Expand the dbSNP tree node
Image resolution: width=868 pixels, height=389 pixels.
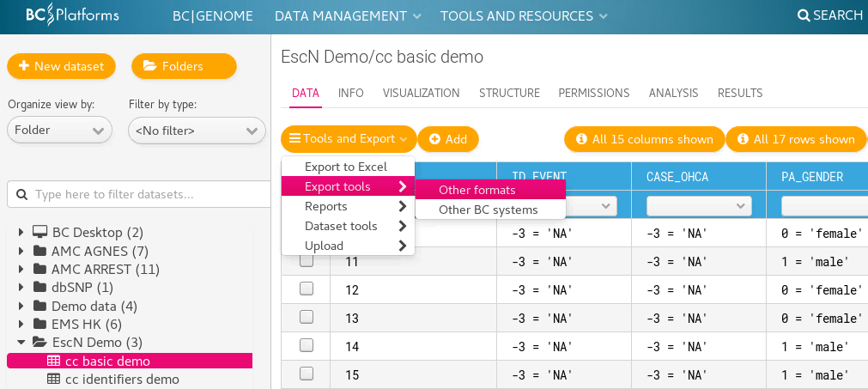coord(21,287)
